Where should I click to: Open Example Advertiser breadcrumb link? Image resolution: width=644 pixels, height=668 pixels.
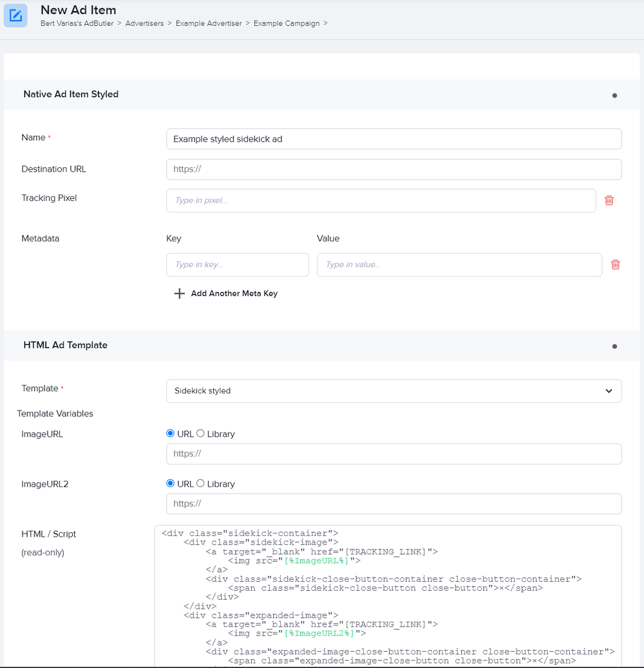209,23
